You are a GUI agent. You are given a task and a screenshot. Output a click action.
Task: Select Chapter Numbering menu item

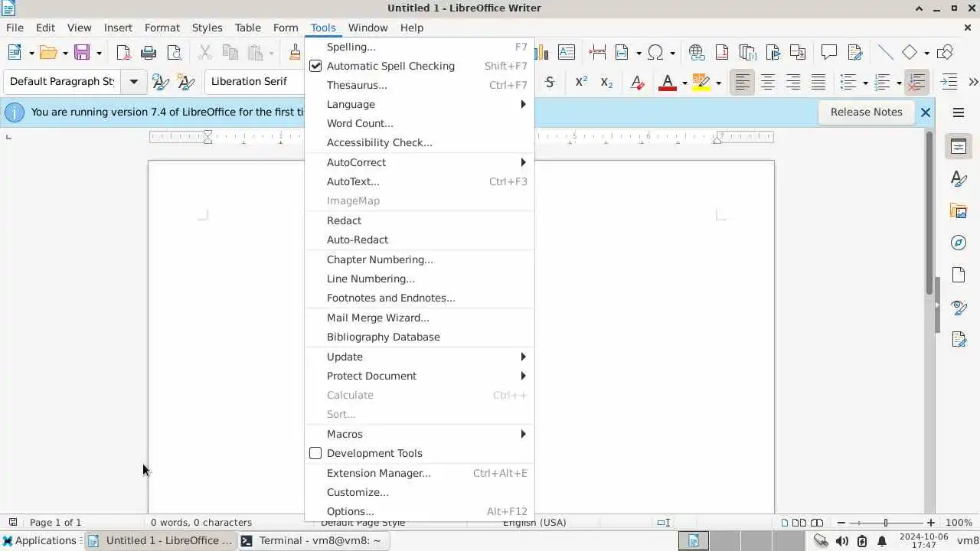[x=420, y=259]
